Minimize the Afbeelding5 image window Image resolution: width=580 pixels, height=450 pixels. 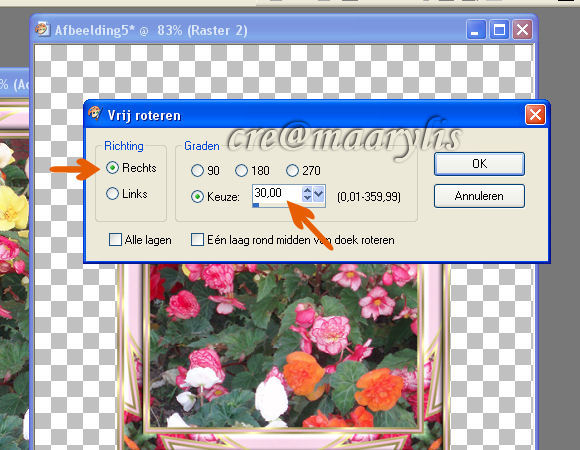click(476, 30)
